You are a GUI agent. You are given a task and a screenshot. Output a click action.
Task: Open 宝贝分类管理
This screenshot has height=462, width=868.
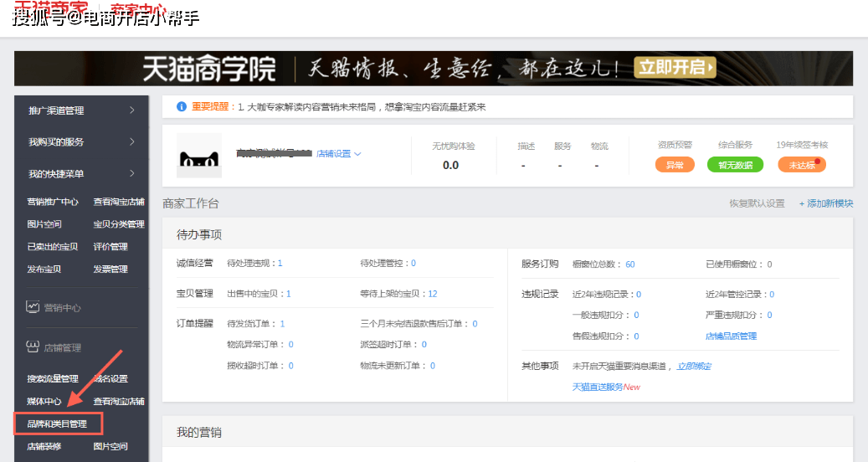119,224
